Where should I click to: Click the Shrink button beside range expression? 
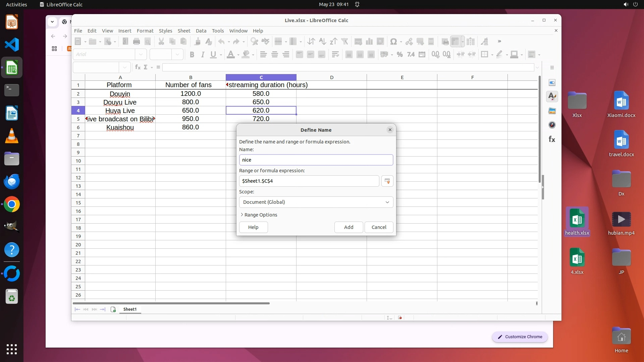387,181
